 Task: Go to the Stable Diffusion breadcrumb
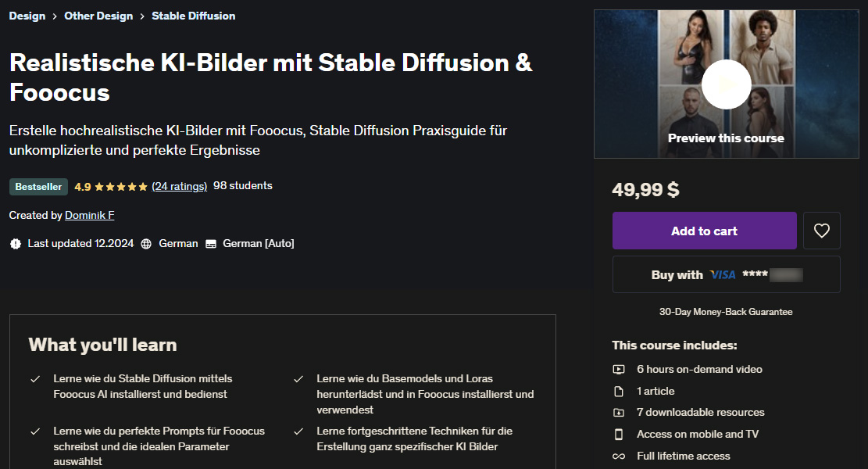pyautogui.click(x=193, y=15)
